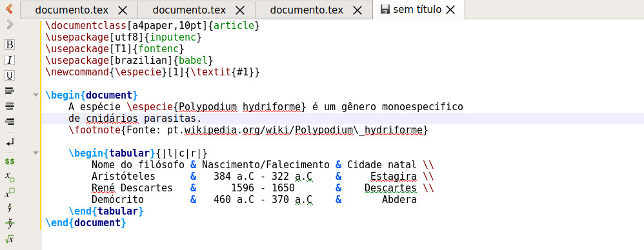Apply underline with the U icon

tap(10, 76)
